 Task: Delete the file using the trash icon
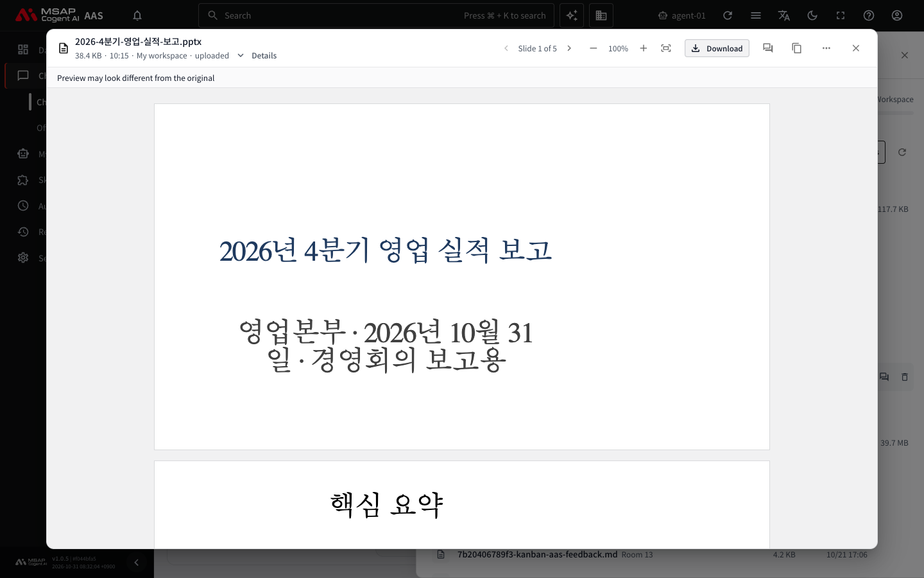coord(905,377)
